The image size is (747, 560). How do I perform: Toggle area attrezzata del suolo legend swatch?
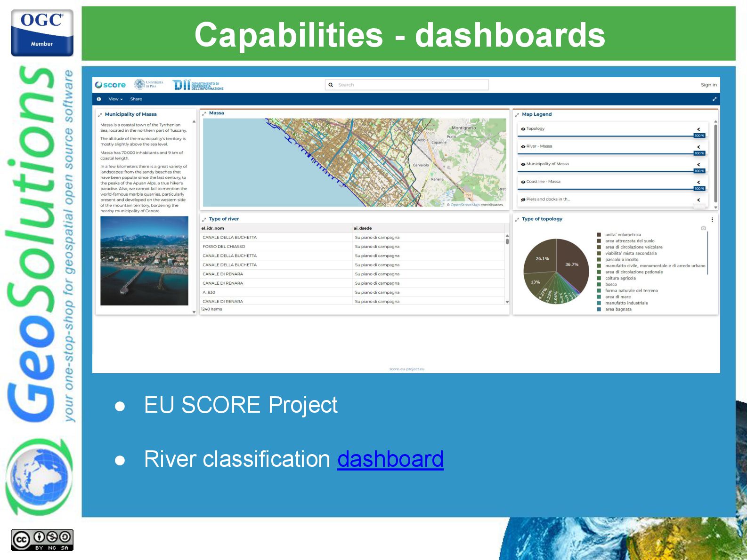pos(599,241)
